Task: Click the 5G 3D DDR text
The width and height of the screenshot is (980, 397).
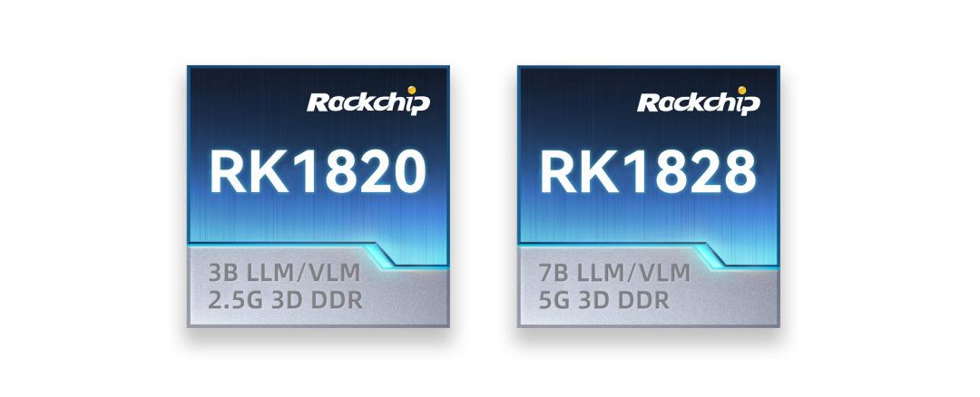Action: pyautogui.click(x=603, y=301)
